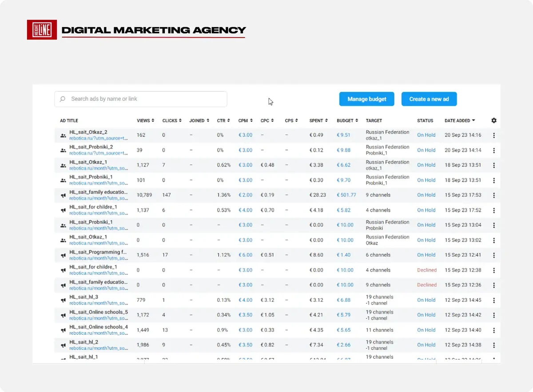
Task: Open the table column settings gear
Action: click(x=494, y=120)
